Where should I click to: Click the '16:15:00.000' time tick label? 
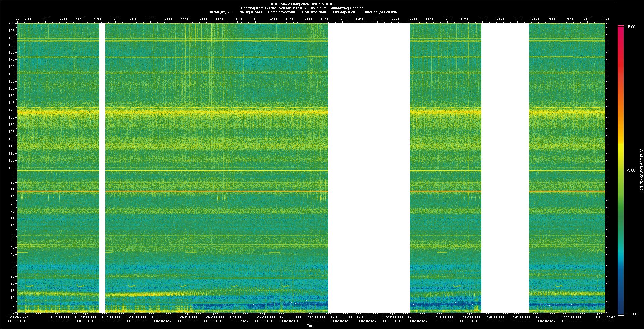pos(60,317)
